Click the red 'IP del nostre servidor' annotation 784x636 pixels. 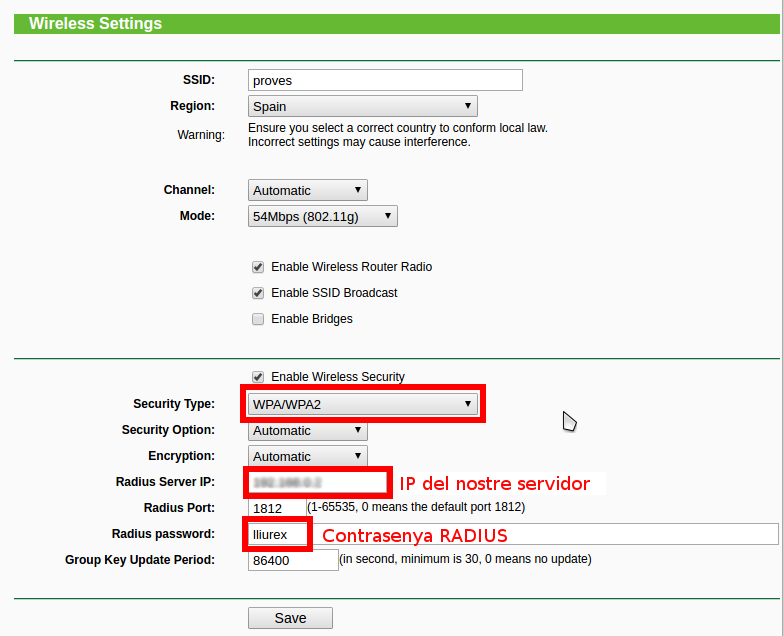click(x=494, y=484)
